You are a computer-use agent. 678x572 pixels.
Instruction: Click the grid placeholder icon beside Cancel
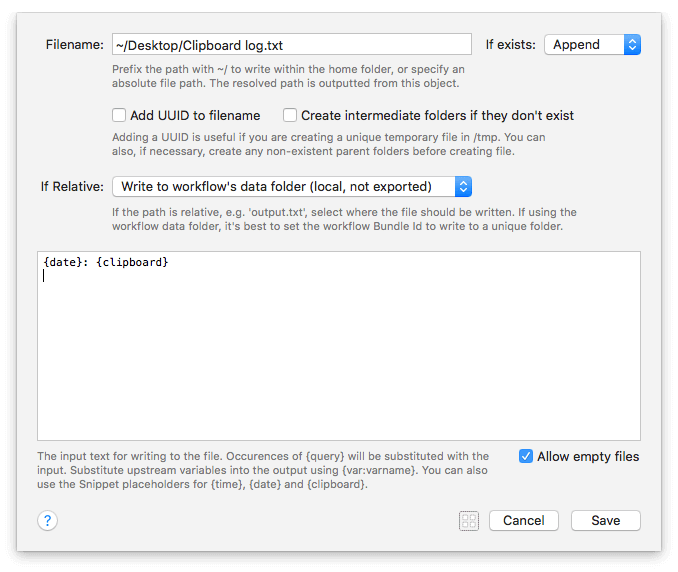(469, 521)
